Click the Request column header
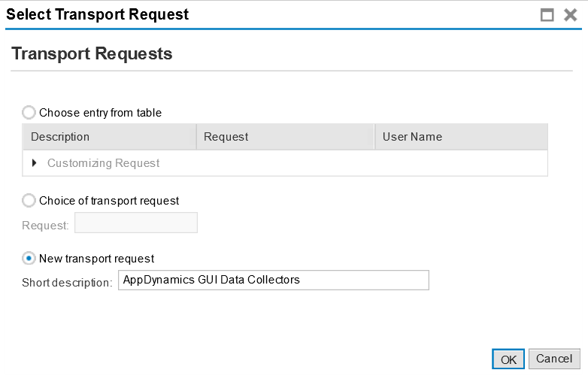 (x=286, y=137)
